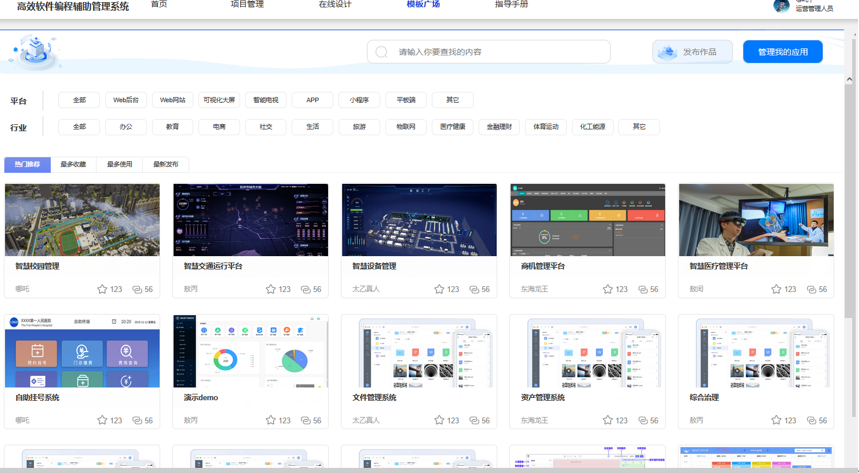Filter industry by 电商
859x473 pixels.
tap(219, 127)
